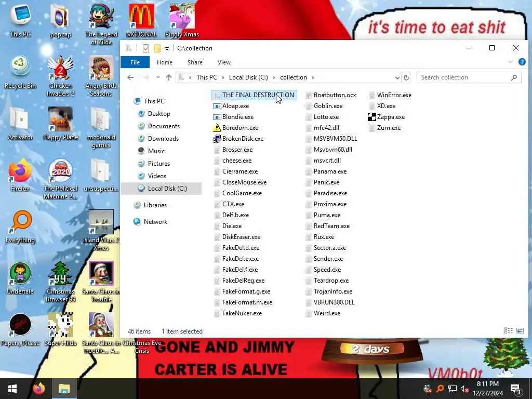Screen dimensions: 532x399
Task: Select the Firefox desktop shortcut
Action: tap(20, 176)
